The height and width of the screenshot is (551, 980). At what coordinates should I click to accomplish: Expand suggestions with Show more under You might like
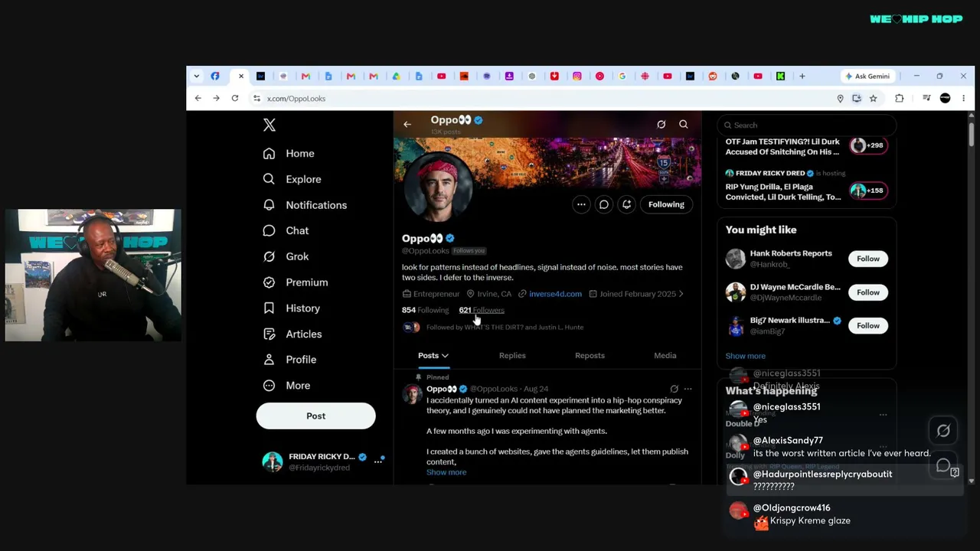point(746,356)
